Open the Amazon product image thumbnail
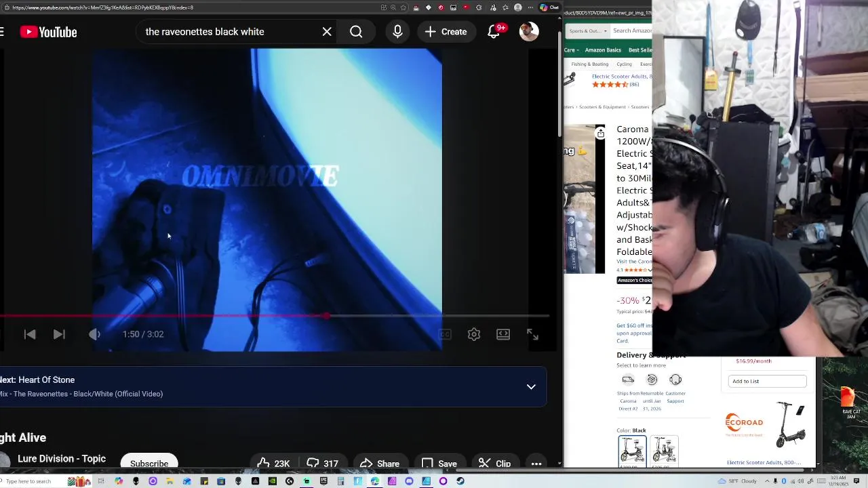The height and width of the screenshot is (488, 868). pyautogui.click(x=583, y=199)
